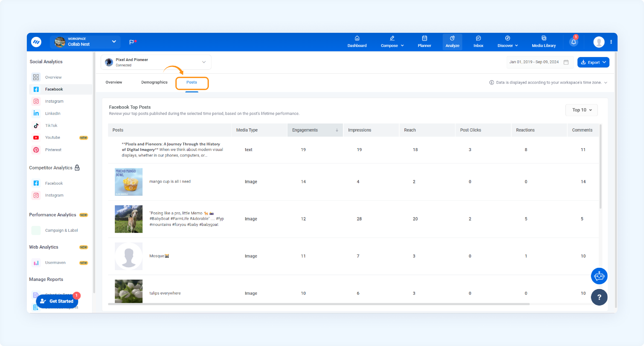Open the three-dot more options menu
This screenshot has width=644, height=346.
(x=611, y=42)
